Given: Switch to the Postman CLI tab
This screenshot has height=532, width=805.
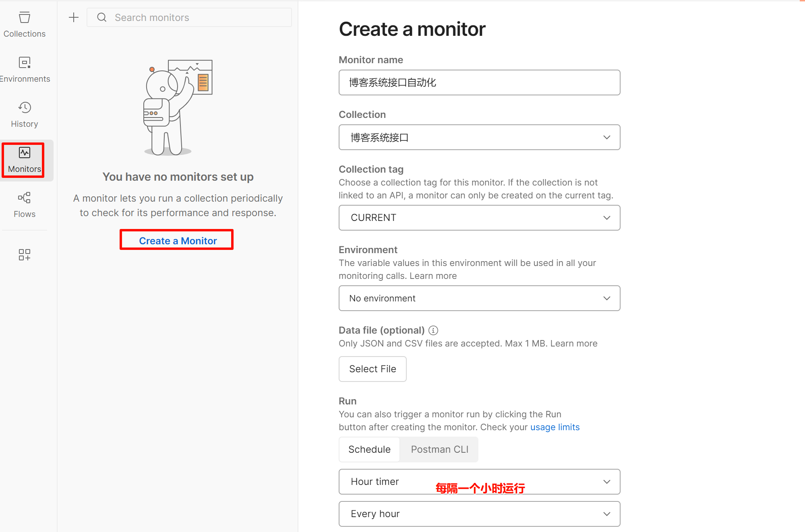Looking at the screenshot, I should coord(439,450).
